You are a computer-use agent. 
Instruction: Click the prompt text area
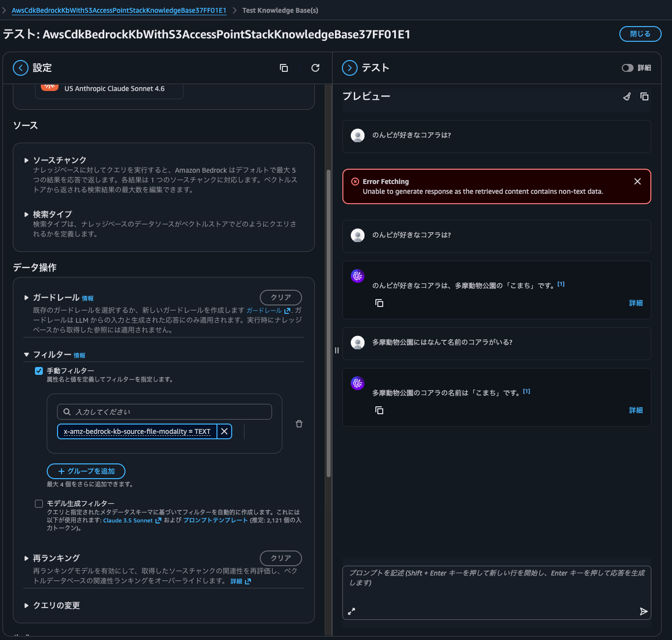click(497, 592)
